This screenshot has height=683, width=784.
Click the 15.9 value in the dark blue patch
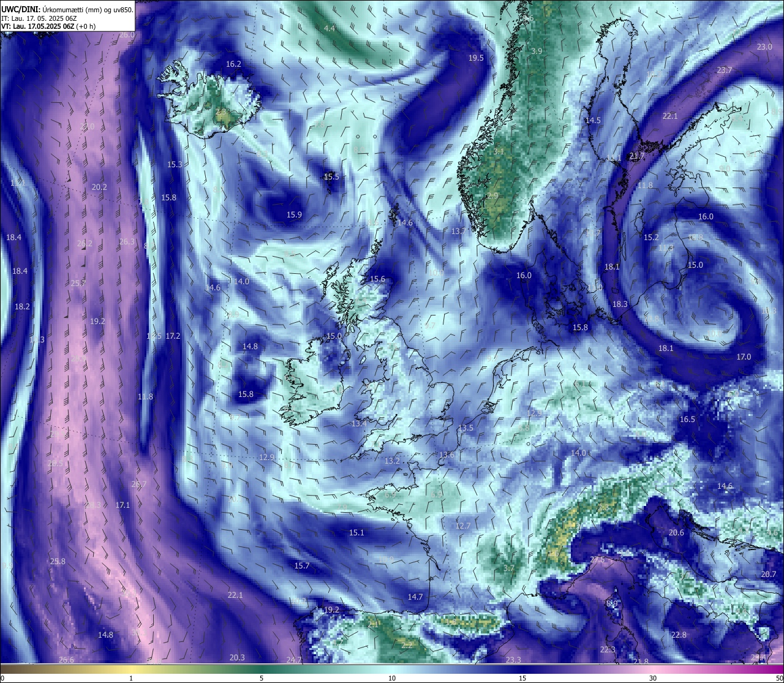coord(295,214)
